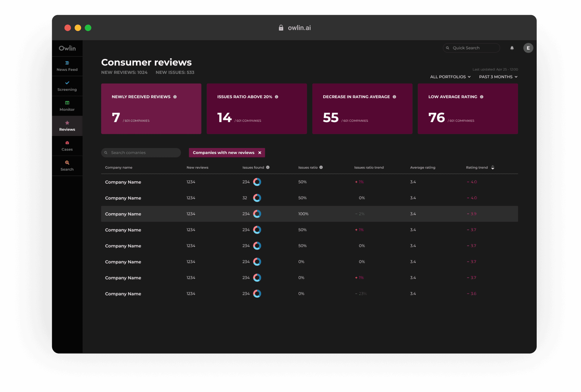Open the user avatar E menu
Screen dimensions: 581x392
point(528,48)
